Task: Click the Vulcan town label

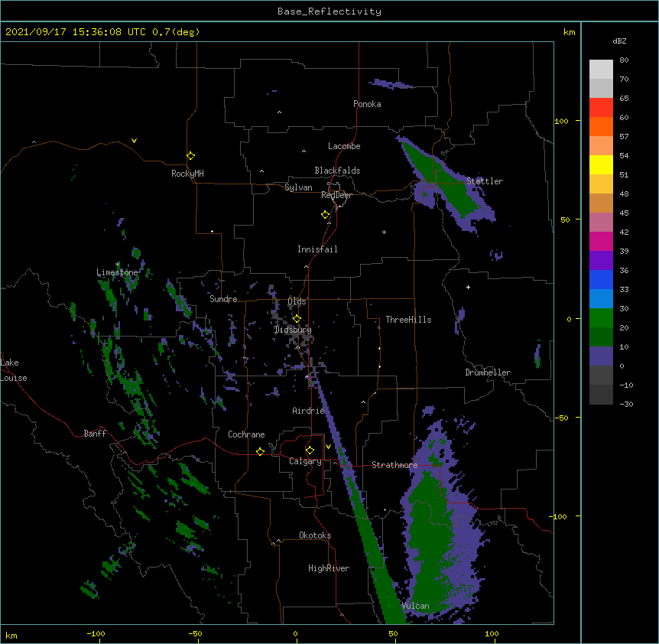Action: 415,606
